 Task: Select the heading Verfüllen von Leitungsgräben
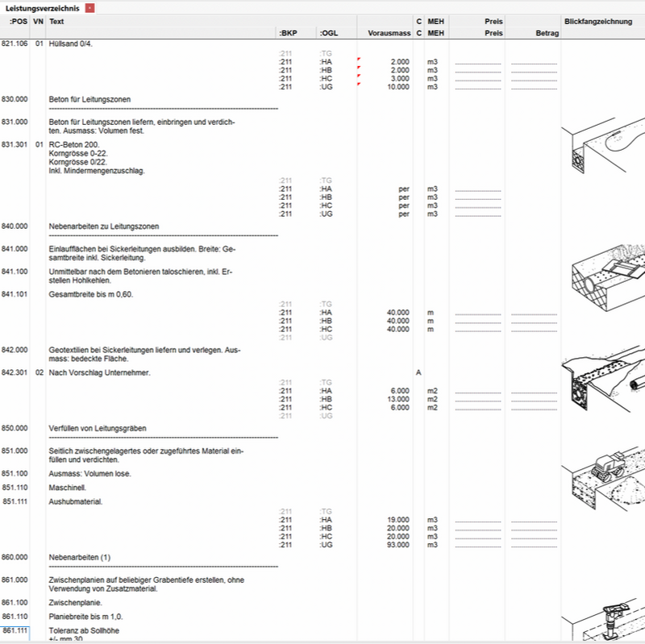98,428
